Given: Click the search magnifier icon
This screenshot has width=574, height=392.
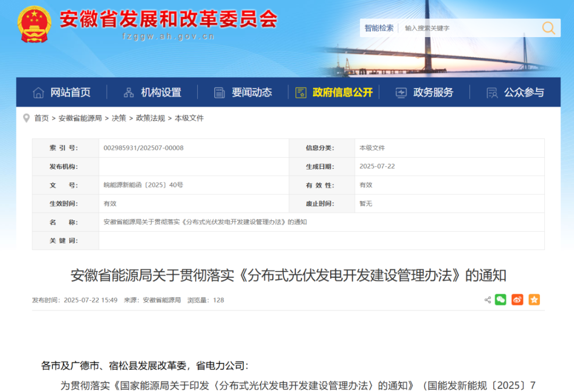Looking at the screenshot, I should (548, 28).
